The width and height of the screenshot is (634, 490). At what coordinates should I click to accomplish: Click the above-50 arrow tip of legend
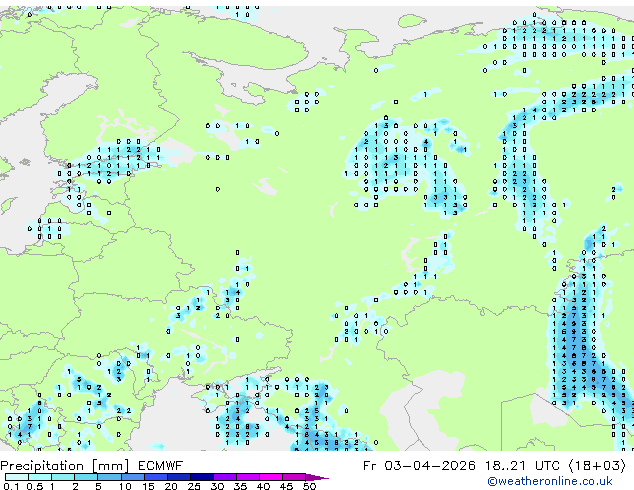tap(317, 477)
